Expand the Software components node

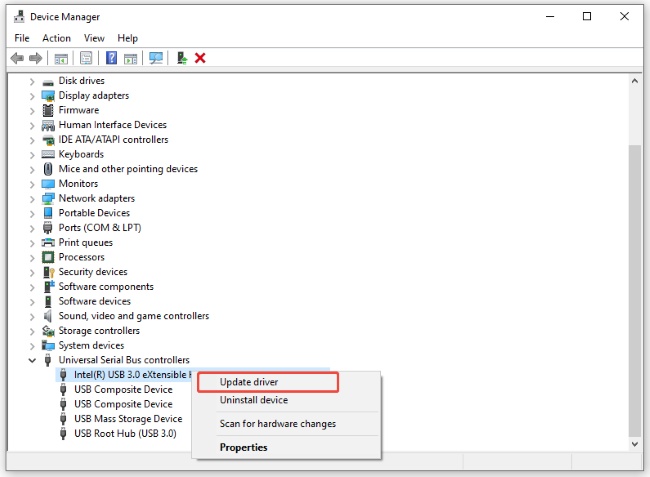click(x=32, y=287)
